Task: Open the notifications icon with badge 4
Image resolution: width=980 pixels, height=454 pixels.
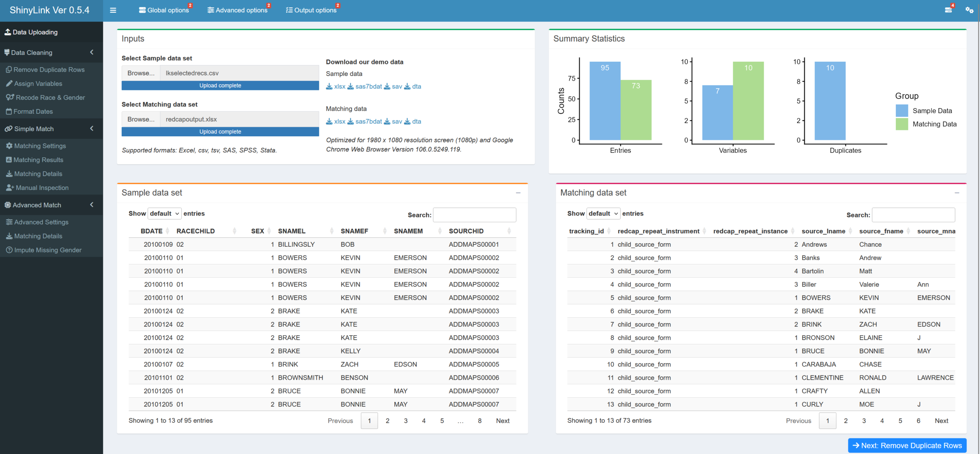Action: coord(949,9)
